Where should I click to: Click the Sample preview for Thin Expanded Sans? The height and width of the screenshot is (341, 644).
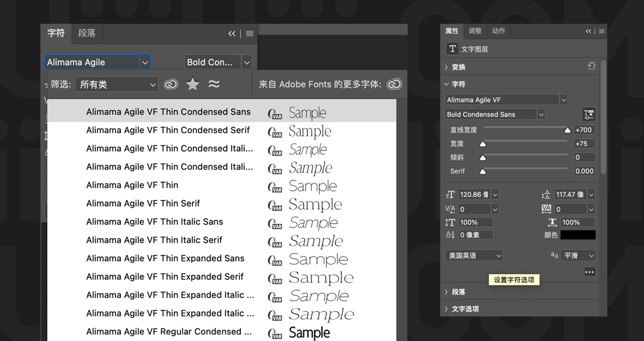coord(318,259)
